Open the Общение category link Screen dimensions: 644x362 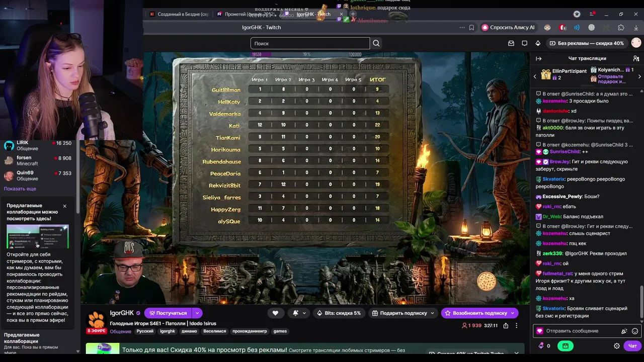(x=121, y=331)
